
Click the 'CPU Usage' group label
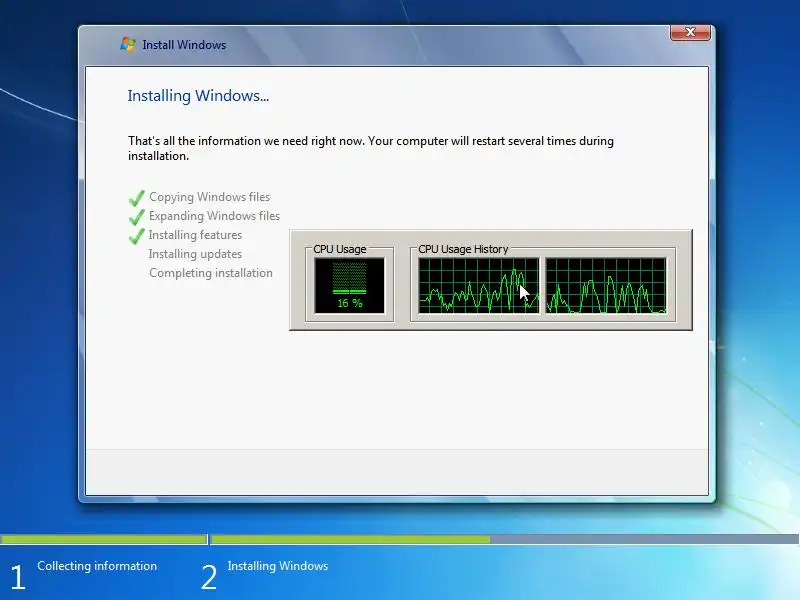(340, 249)
